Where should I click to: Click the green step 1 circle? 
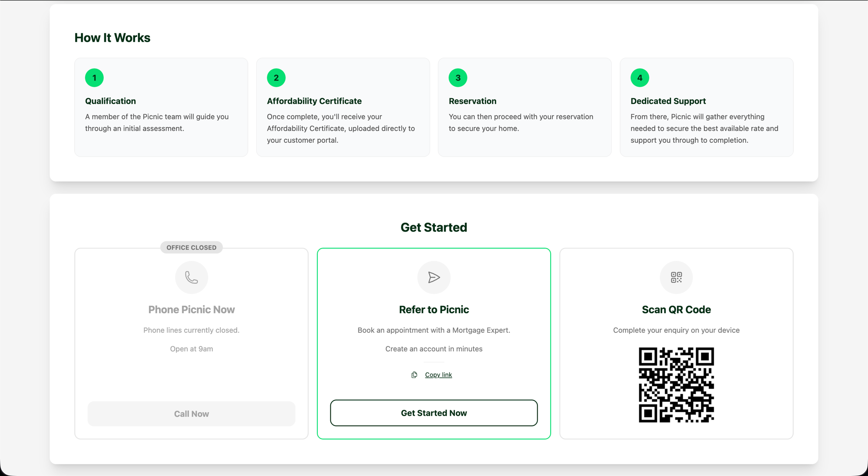[94, 78]
